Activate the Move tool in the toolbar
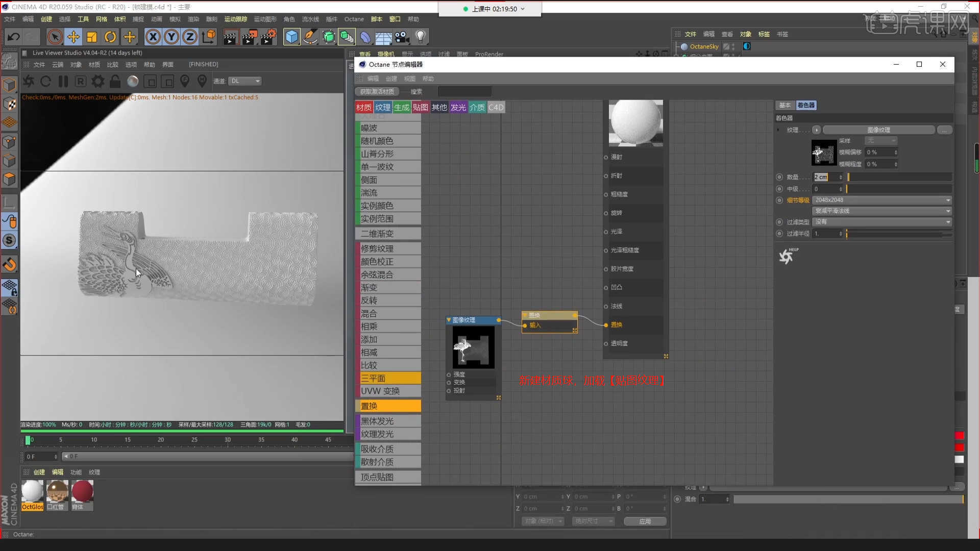The image size is (980, 551). pyautogui.click(x=73, y=37)
